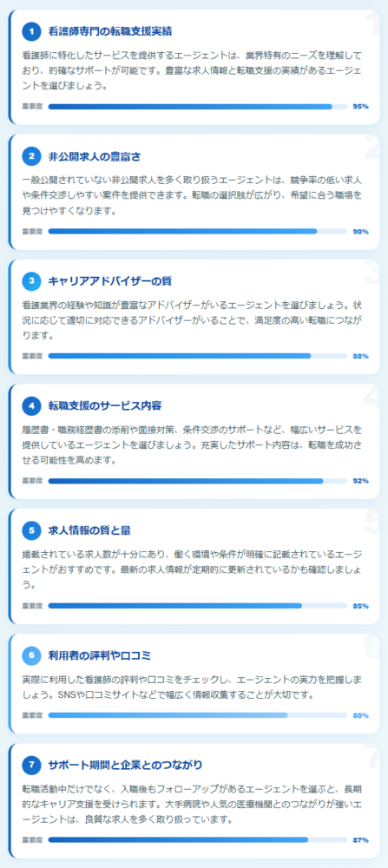
Task: Click the 重要度 label in card 5
Action: [32, 606]
